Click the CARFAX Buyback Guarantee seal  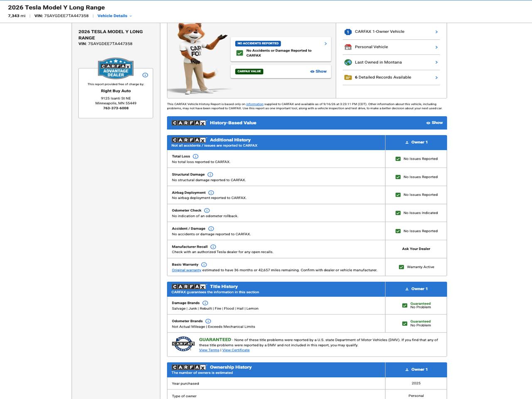tap(183, 344)
